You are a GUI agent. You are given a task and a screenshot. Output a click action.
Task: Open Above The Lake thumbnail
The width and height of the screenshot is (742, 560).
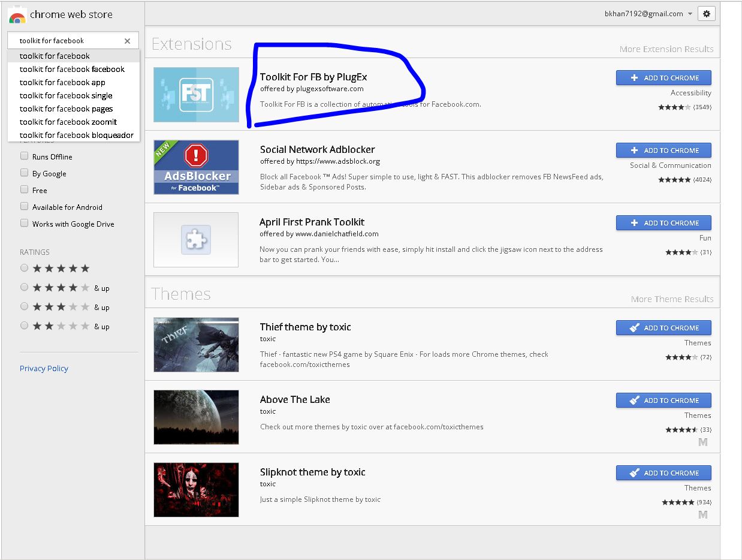196,417
